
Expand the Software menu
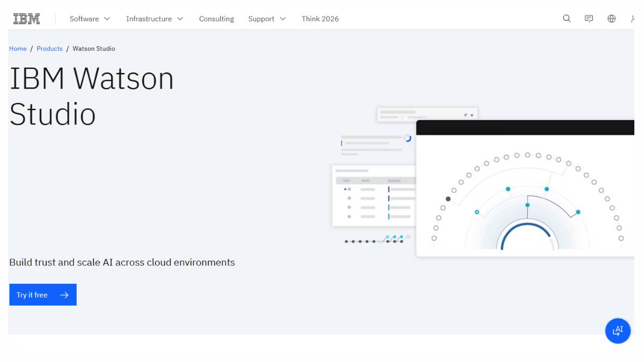90,19
